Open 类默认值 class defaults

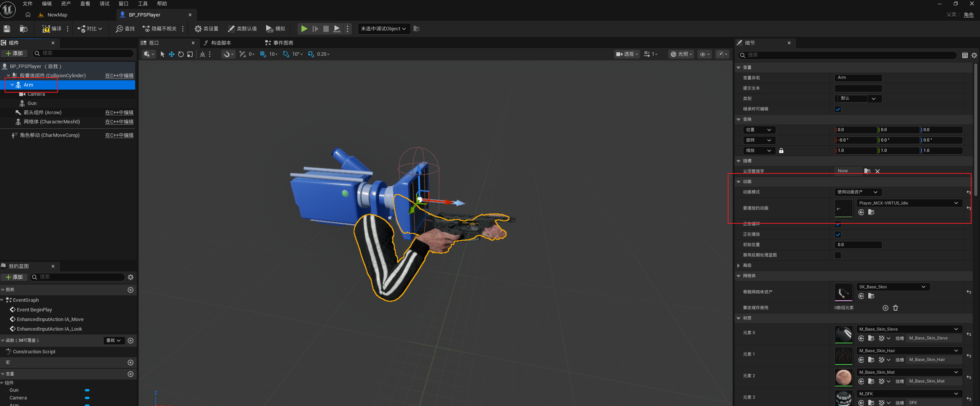pos(242,29)
